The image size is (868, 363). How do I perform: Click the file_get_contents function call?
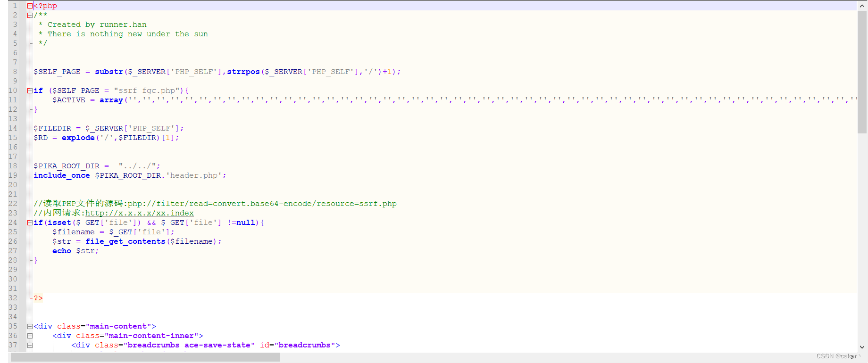[x=125, y=241]
